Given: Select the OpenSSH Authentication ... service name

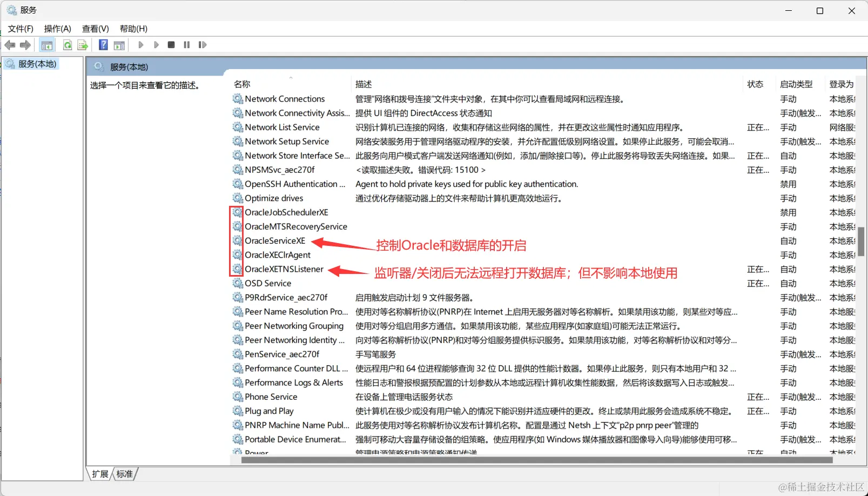Looking at the screenshot, I should pos(295,184).
